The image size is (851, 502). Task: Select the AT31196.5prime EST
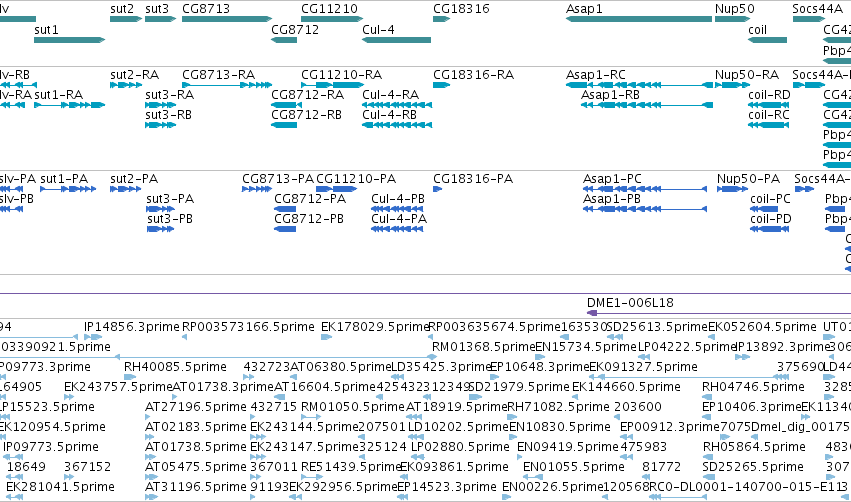pos(151,497)
